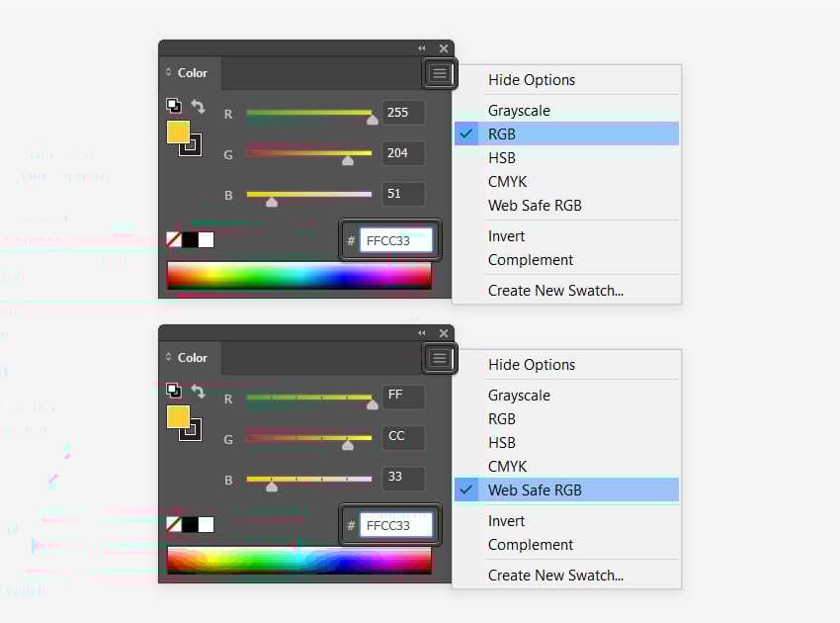
Task: Invert the current color via the menu
Action: [506, 236]
